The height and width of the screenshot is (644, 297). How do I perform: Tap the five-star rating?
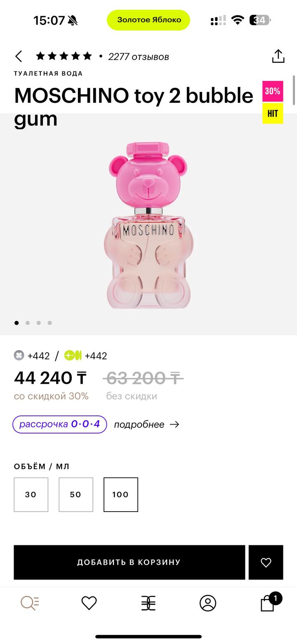click(64, 57)
